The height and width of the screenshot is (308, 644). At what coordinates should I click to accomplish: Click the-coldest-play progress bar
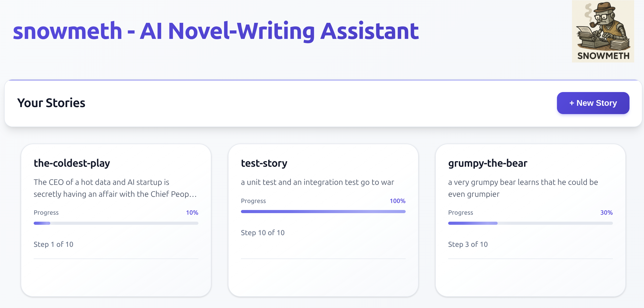(x=116, y=223)
